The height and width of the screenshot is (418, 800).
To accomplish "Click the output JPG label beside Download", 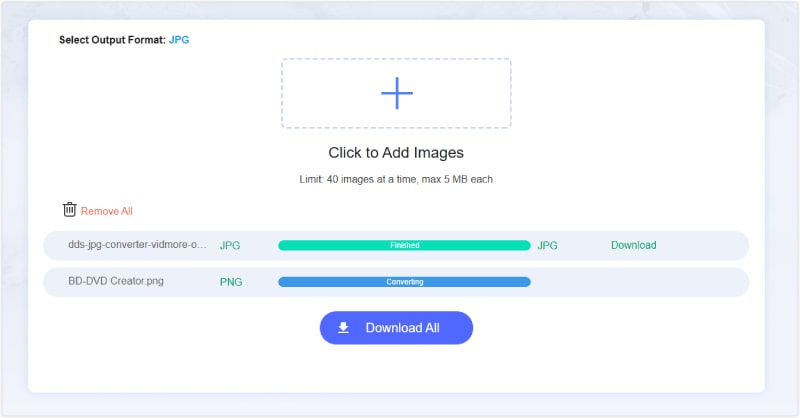I will [547, 245].
